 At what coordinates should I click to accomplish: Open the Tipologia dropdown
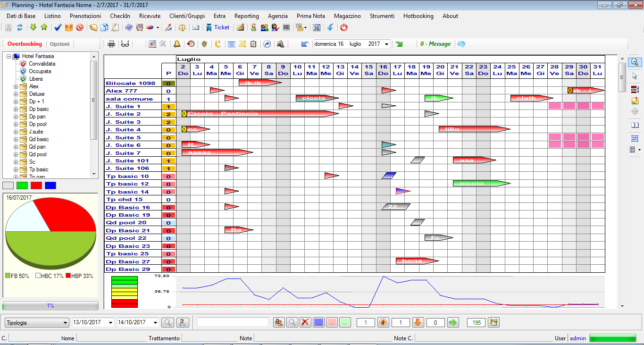[x=65, y=323]
